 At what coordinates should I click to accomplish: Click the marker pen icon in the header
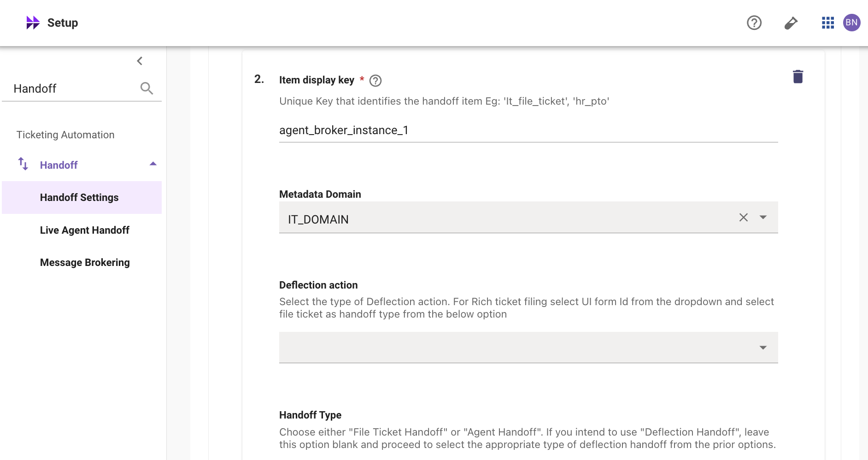[x=791, y=23]
